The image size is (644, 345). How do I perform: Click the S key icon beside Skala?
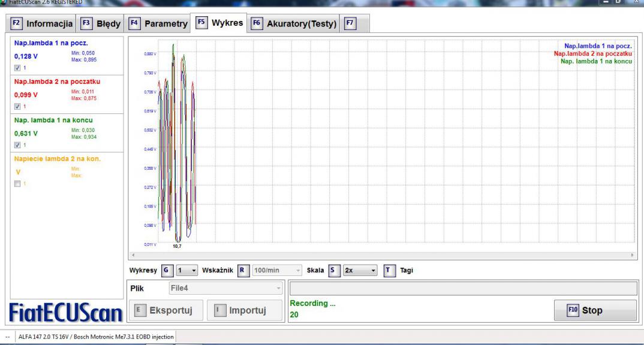pyautogui.click(x=334, y=270)
